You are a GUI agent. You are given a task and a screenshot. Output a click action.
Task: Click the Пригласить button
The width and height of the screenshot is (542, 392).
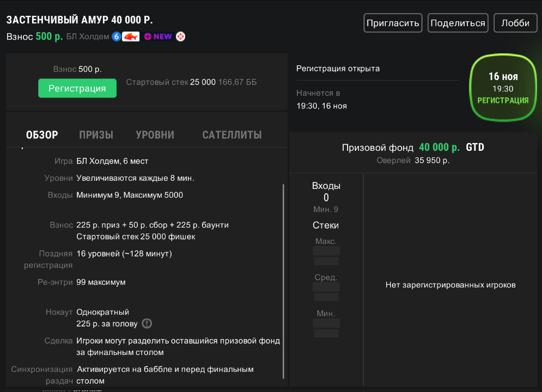coord(393,23)
